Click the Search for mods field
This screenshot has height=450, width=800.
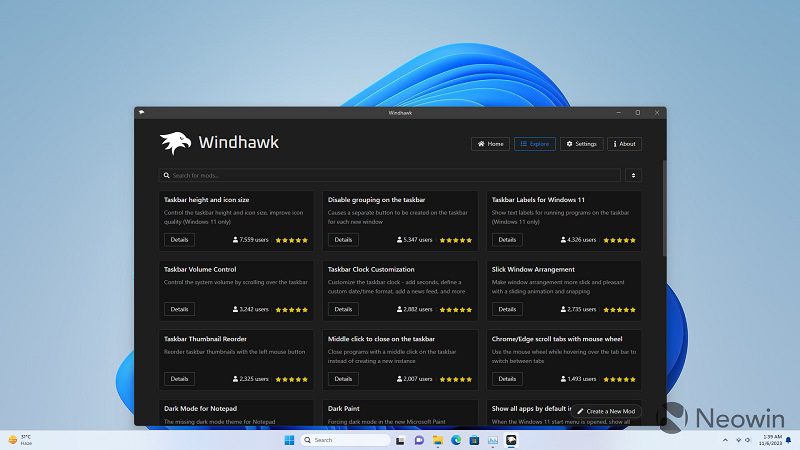(x=390, y=175)
